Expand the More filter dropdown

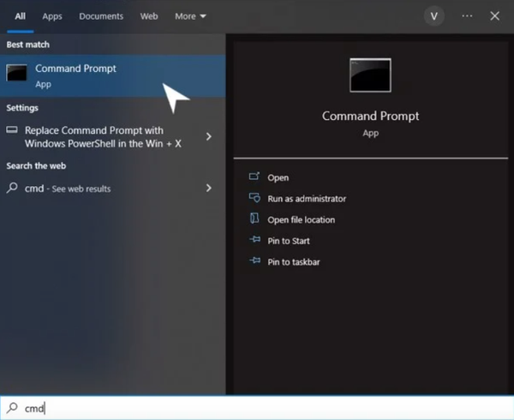tap(190, 16)
